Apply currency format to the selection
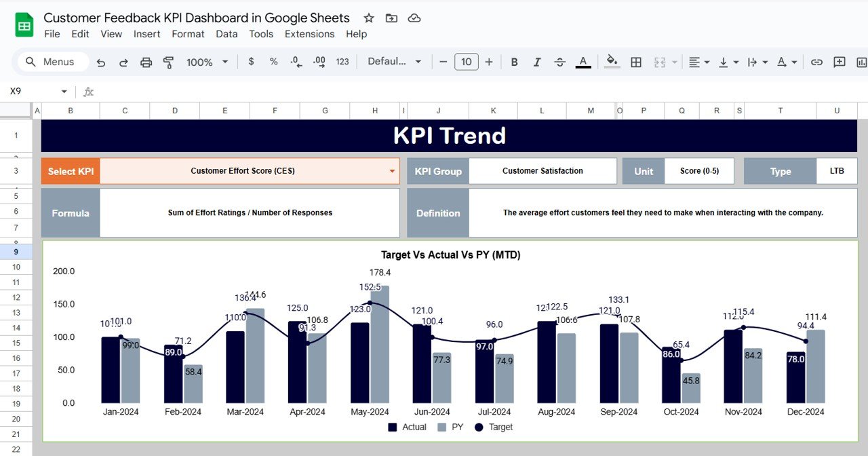 coord(251,62)
